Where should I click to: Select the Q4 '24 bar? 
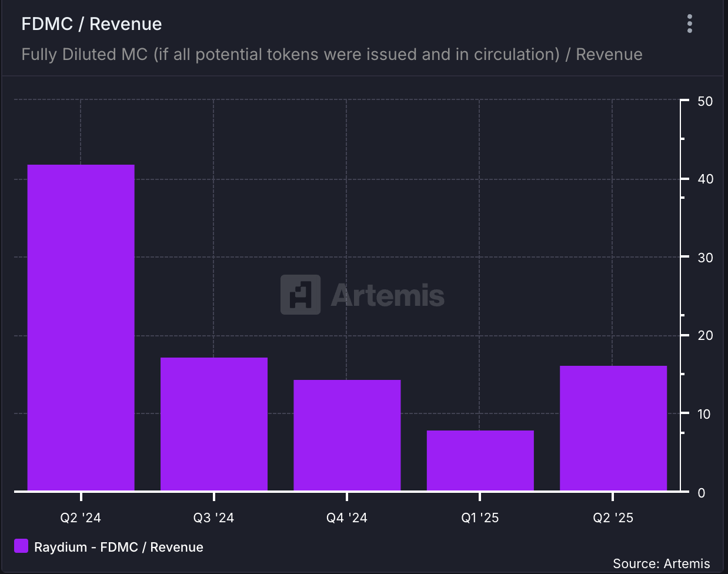coord(347,435)
